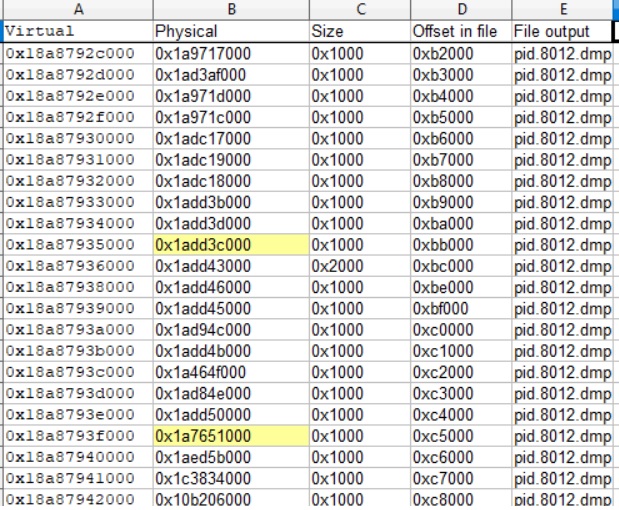Select column B header
The height and width of the screenshot is (510, 619).
231,9
